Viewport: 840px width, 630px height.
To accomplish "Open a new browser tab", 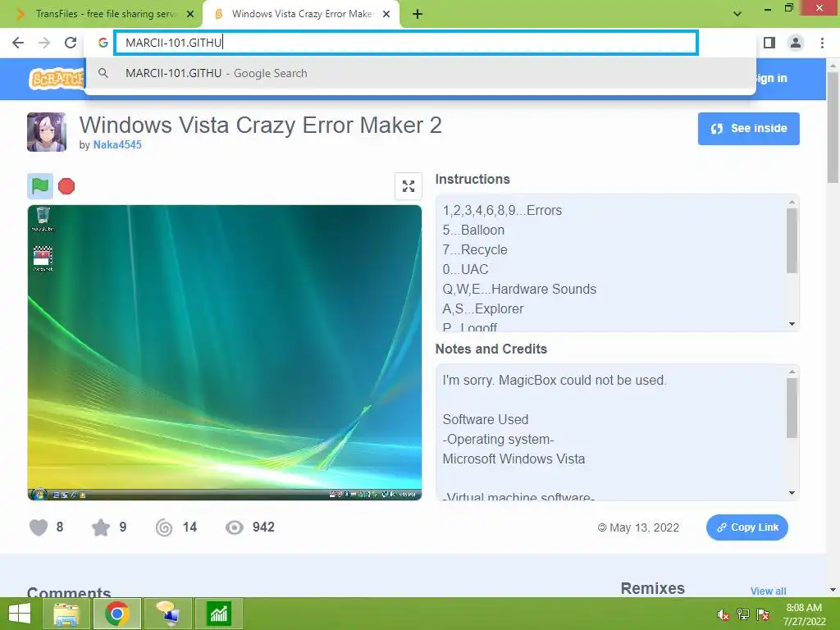I will [418, 15].
